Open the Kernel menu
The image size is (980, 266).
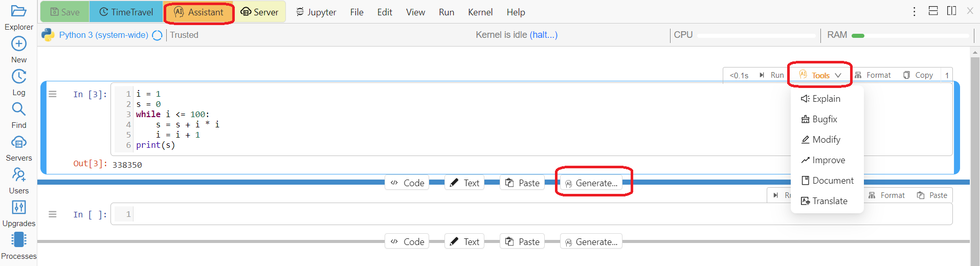[x=480, y=12]
